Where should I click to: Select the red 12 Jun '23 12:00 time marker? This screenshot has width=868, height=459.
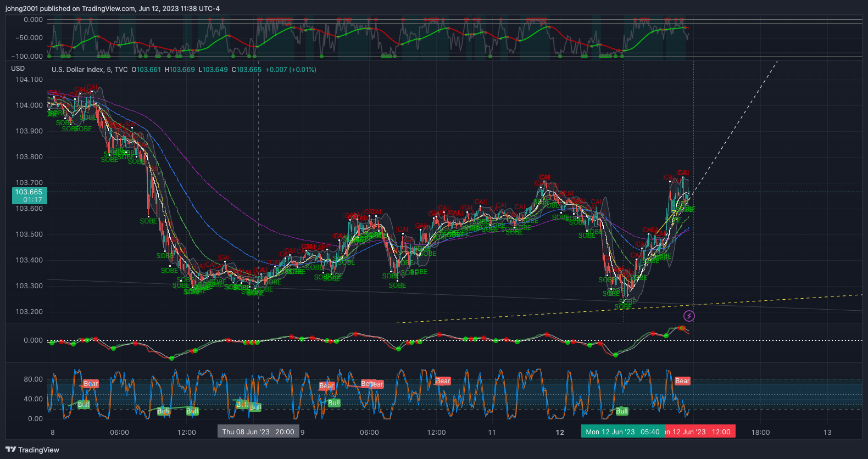[700, 432]
